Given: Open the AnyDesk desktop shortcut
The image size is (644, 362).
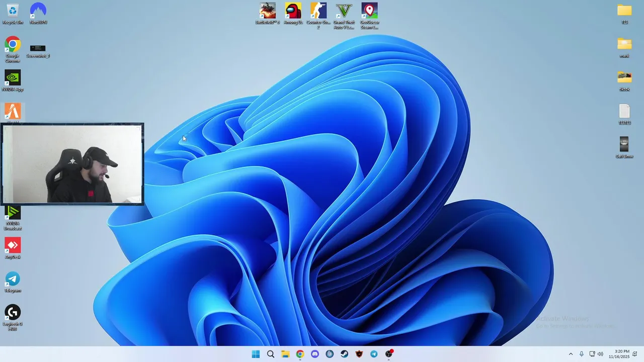Looking at the screenshot, I should 13,248.
